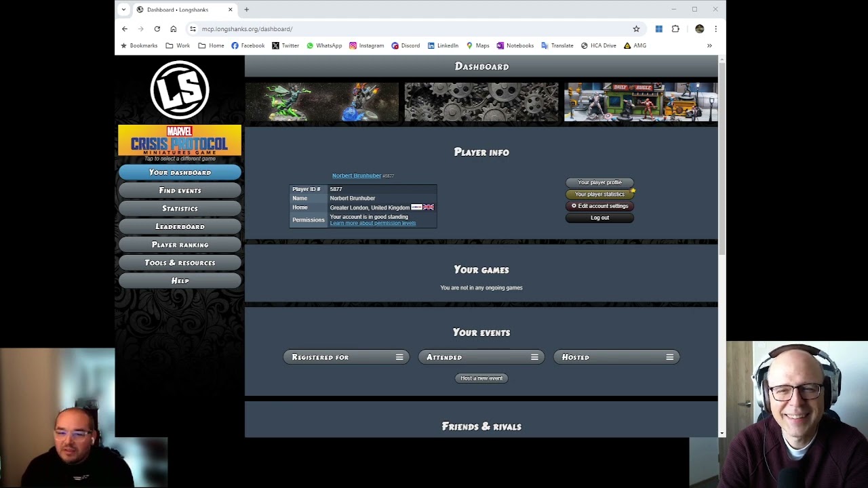This screenshot has height=488, width=868.
Task: Go back to the previous page
Action: [125, 29]
